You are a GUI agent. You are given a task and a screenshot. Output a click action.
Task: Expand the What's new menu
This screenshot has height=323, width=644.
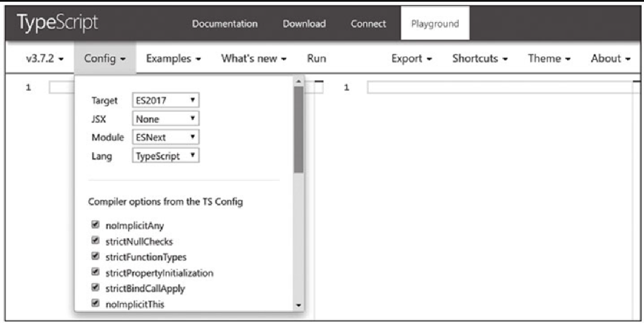point(254,59)
